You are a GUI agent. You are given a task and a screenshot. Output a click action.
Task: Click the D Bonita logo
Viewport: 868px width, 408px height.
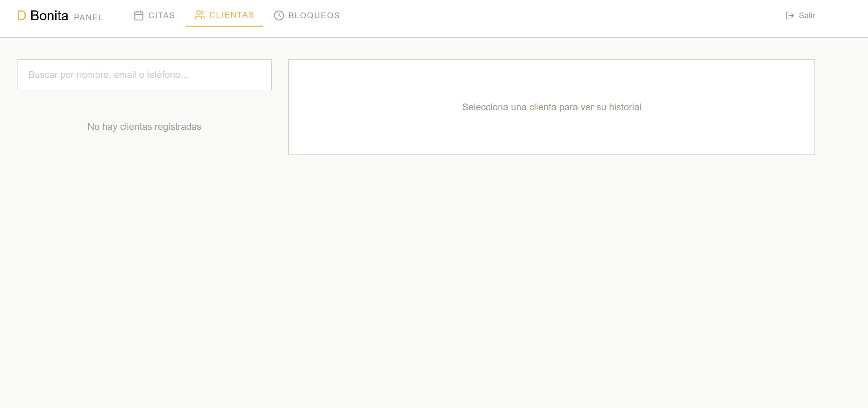43,16
